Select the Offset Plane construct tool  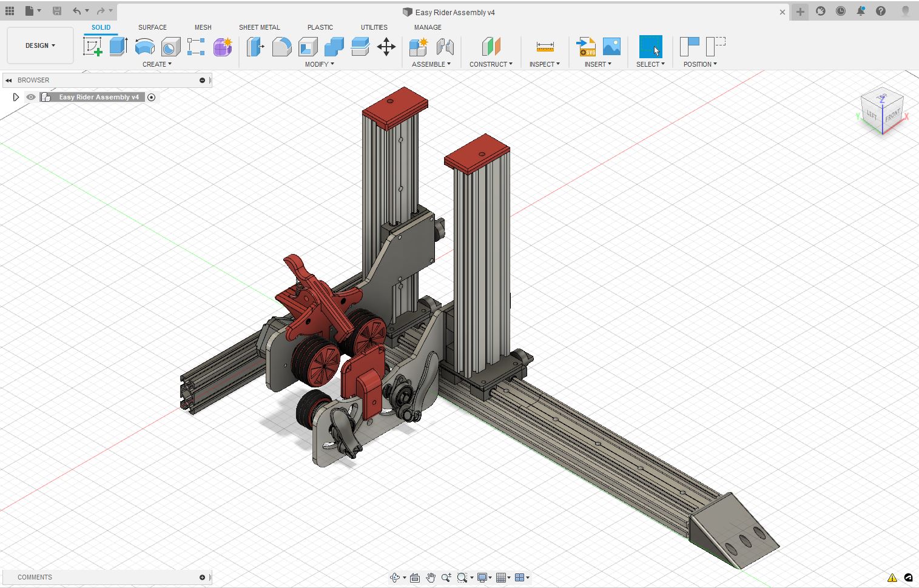pyautogui.click(x=491, y=47)
